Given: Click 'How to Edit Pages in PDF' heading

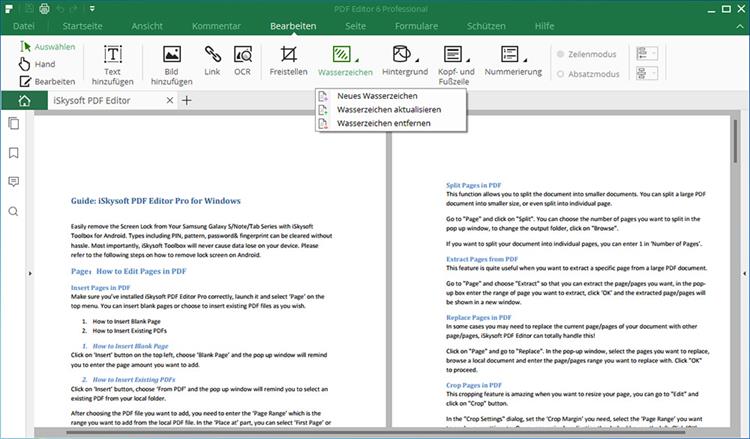Looking at the screenshot, I should [x=141, y=271].
